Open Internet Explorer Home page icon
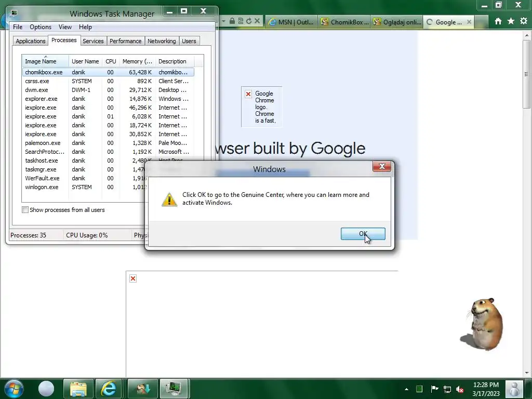Screen dimensions: 532x399 coord(498,21)
